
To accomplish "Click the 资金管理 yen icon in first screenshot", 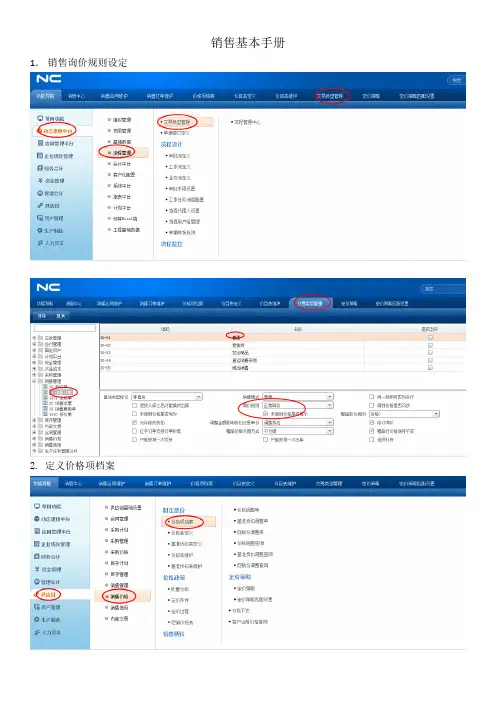I will [x=40, y=180].
